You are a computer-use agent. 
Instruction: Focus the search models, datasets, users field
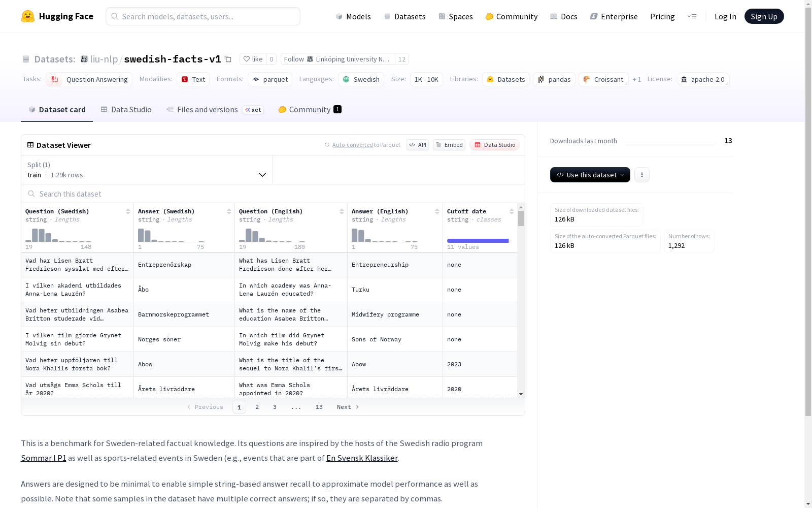(x=203, y=16)
